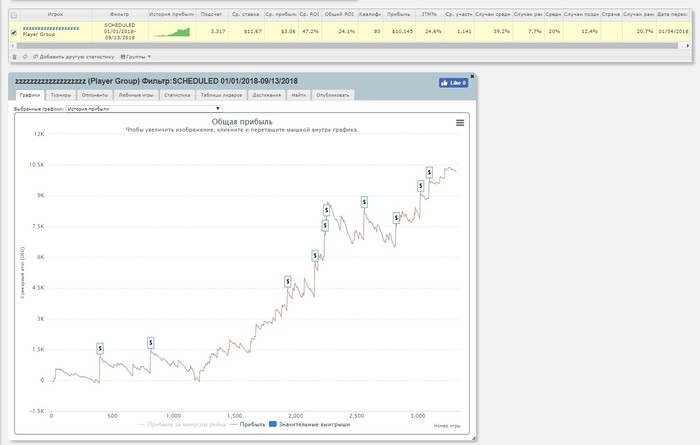Viewport: 700px width, 445px height.
Task: Open the 'Достижения' tab
Action: coord(267,95)
